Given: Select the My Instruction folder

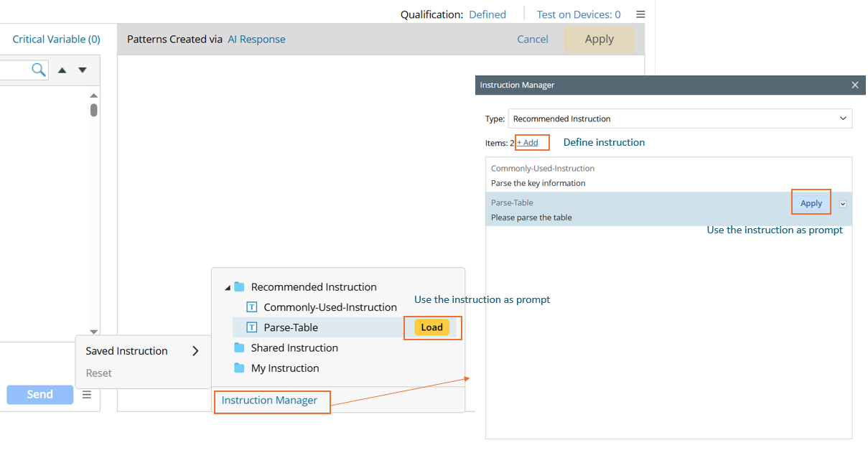Looking at the screenshot, I should 284,368.
